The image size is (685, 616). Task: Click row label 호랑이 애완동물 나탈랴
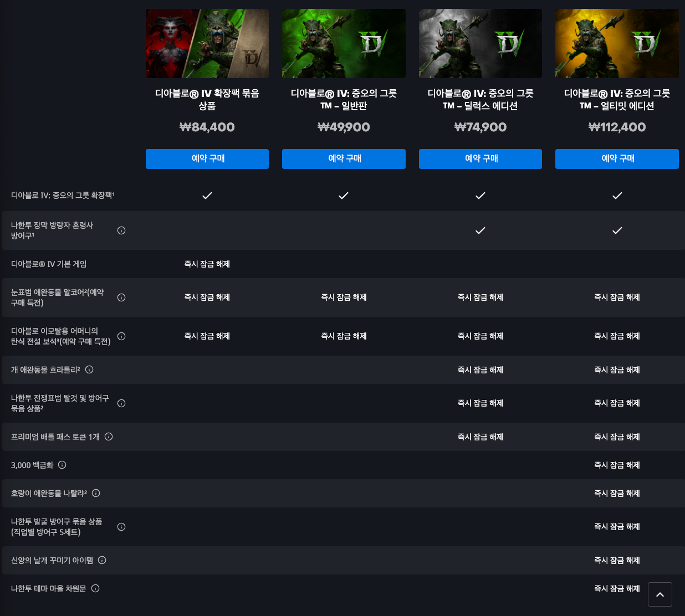(x=49, y=493)
